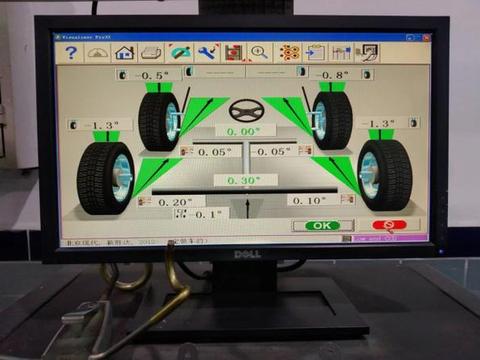Screen dimensions: 480x360
Task: Click the red cancel button
Action: coord(389,225)
